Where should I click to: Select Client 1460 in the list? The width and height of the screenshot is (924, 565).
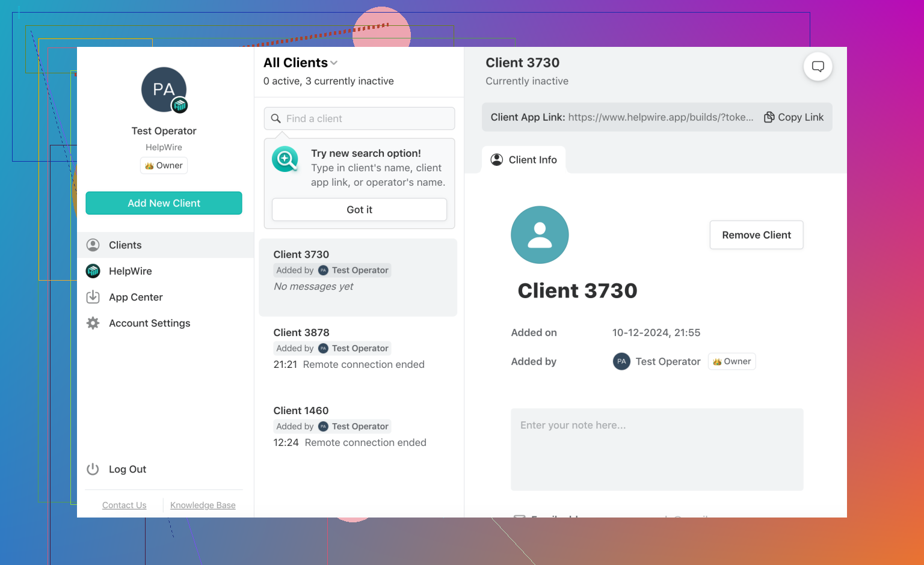pos(358,434)
